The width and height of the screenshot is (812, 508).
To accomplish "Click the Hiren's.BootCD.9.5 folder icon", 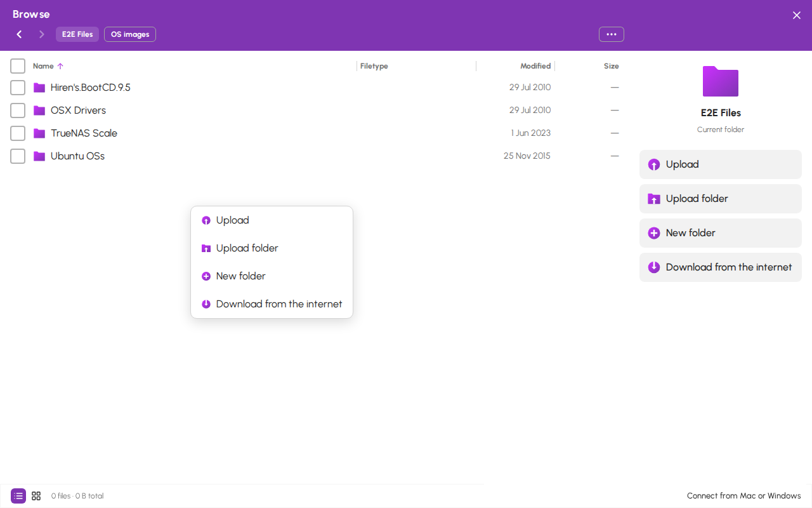I will coord(39,88).
